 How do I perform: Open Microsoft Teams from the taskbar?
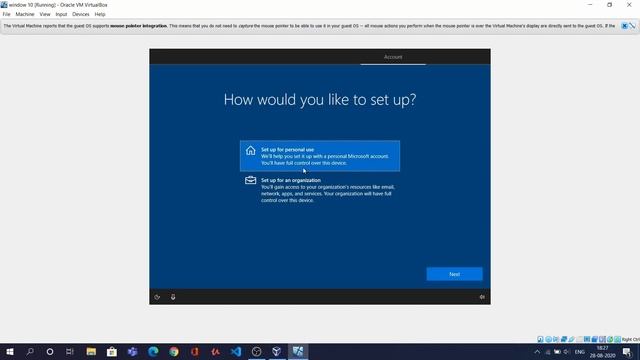tap(132, 351)
